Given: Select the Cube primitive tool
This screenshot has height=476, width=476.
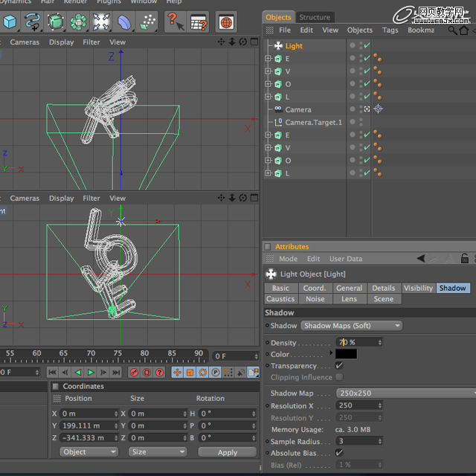Looking at the screenshot, I should click(x=10, y=22).
